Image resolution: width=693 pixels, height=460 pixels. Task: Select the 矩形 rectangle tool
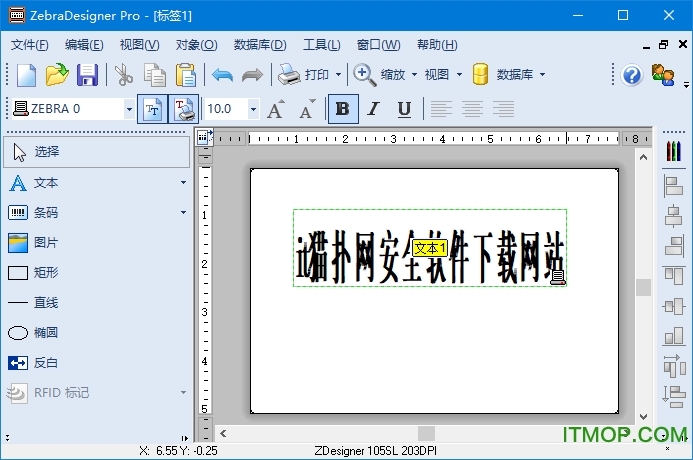[97, 273]
